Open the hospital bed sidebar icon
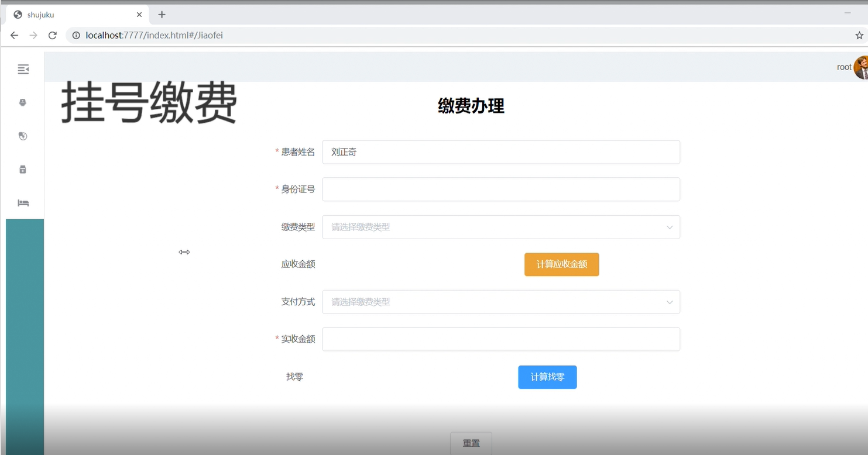This screenshot has height=455, width=868. coord(23,203)
